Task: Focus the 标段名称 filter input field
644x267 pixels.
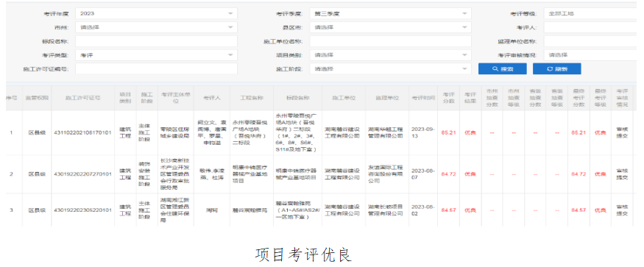Action: [156, 41]
